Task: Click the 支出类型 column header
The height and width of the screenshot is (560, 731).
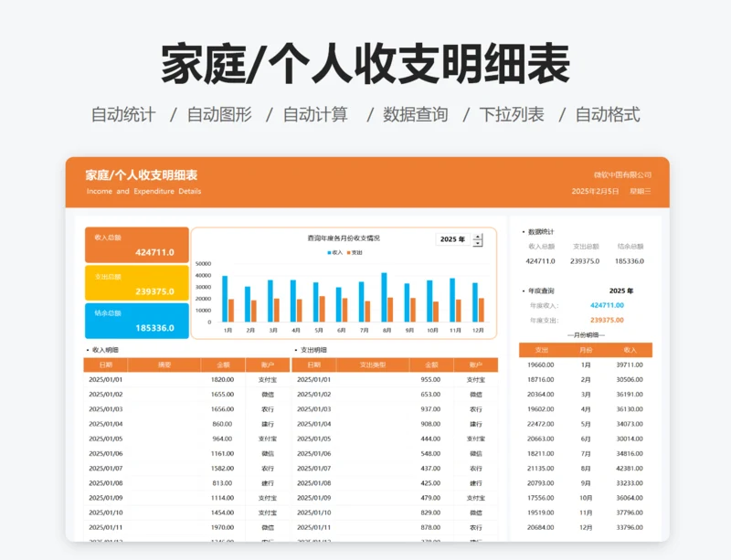Action: (373, 365)
